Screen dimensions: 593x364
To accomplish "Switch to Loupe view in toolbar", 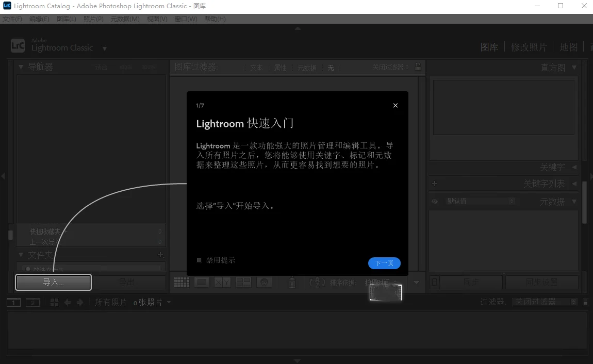I will [202, 283].
